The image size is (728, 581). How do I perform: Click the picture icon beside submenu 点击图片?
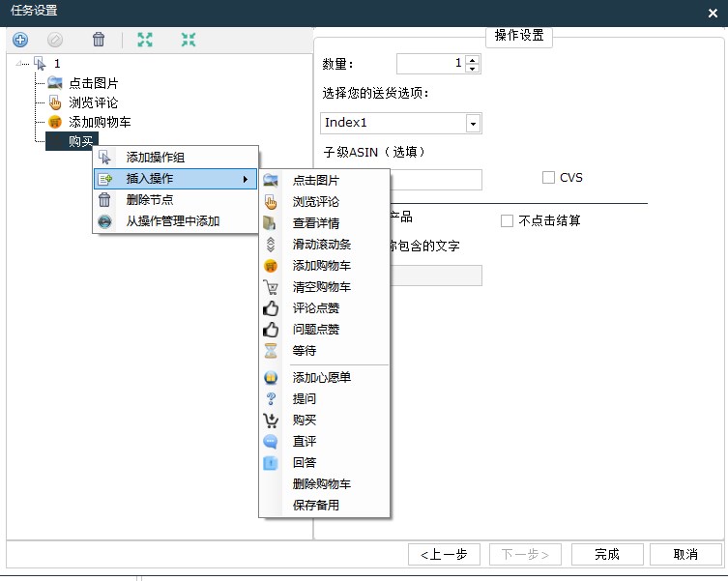[271, 180]
